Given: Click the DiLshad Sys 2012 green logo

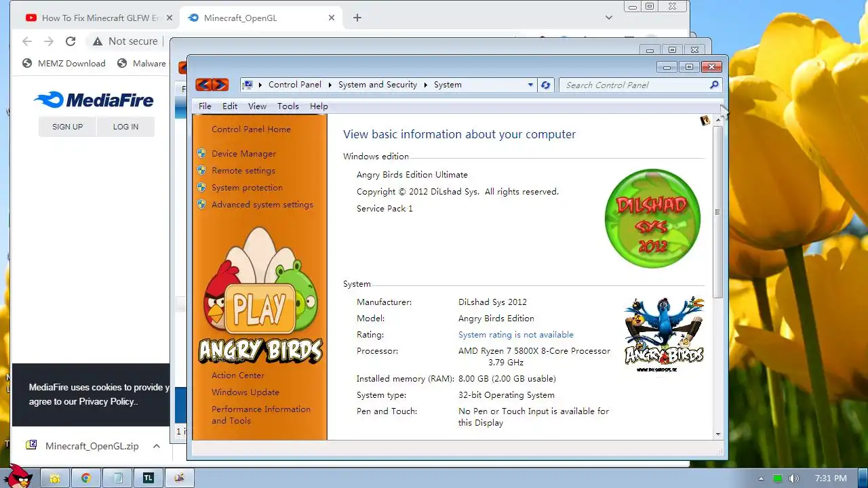Looking at the screenshot, I should click(652, 218).
